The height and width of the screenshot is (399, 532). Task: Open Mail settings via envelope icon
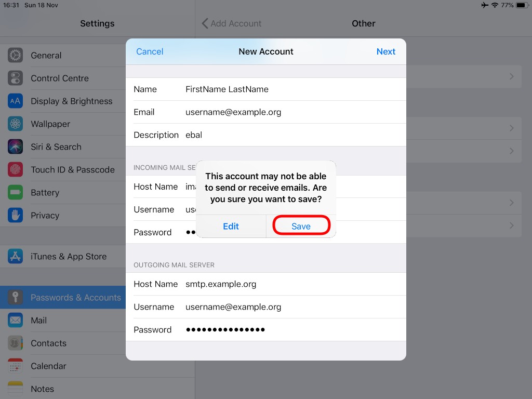coord(15,320)
